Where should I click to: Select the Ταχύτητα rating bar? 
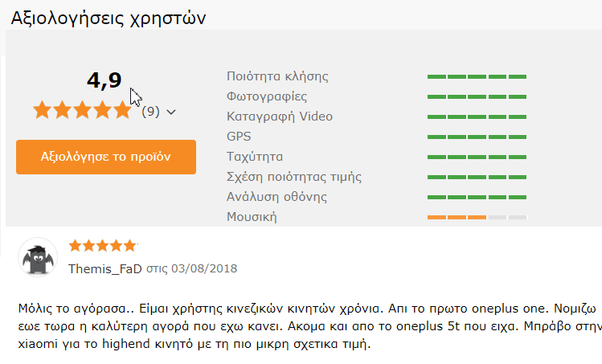tap(477, 157)
